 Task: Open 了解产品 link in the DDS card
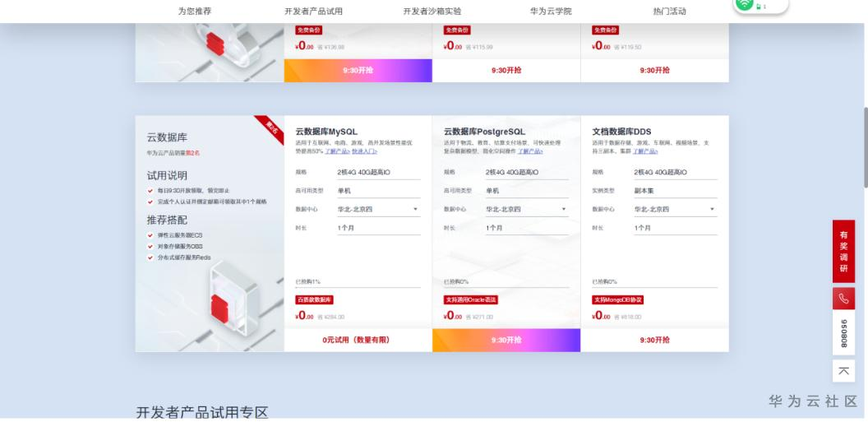coord(645,151)
